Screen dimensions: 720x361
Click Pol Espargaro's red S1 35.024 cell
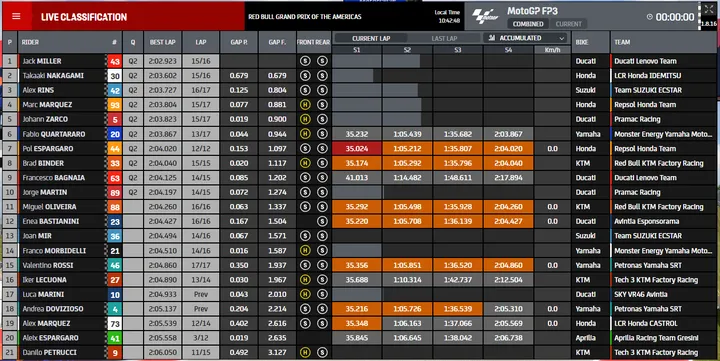[357, 148]
